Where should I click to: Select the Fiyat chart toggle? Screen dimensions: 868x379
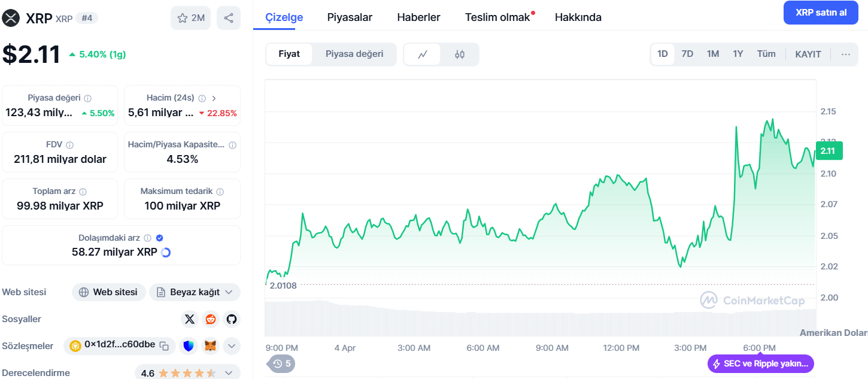[289, 54]
